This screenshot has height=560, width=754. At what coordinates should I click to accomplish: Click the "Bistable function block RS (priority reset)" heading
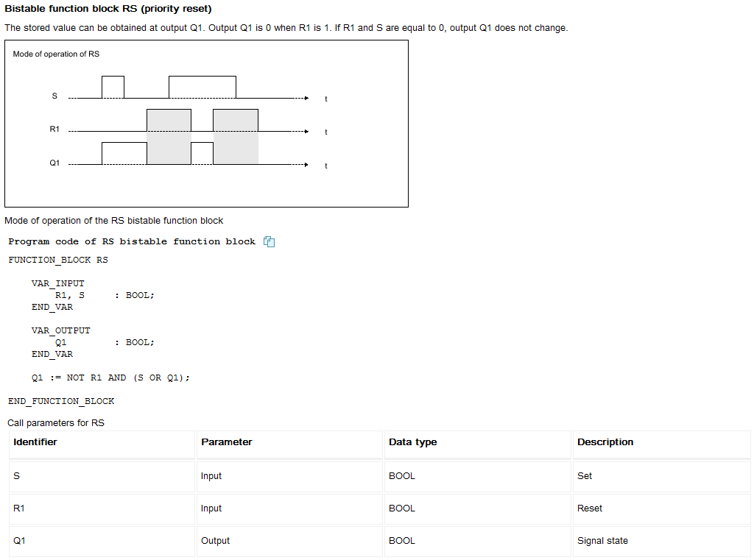[x=108, y=9]
